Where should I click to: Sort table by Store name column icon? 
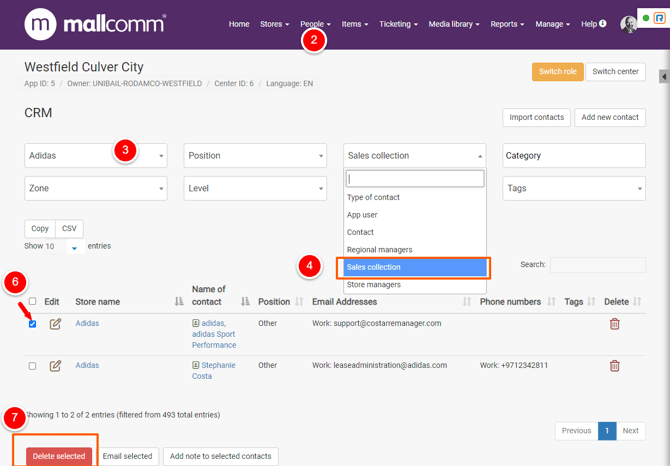pos(179,302)
